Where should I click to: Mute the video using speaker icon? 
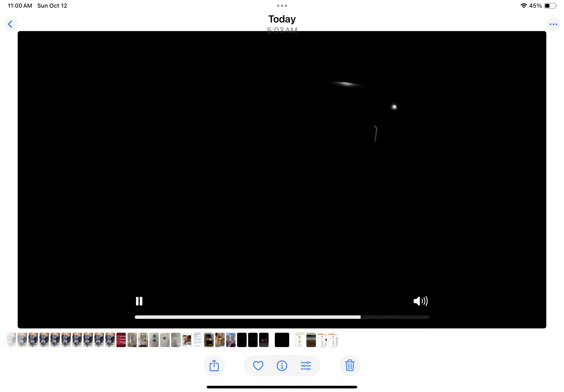point(421,301)
